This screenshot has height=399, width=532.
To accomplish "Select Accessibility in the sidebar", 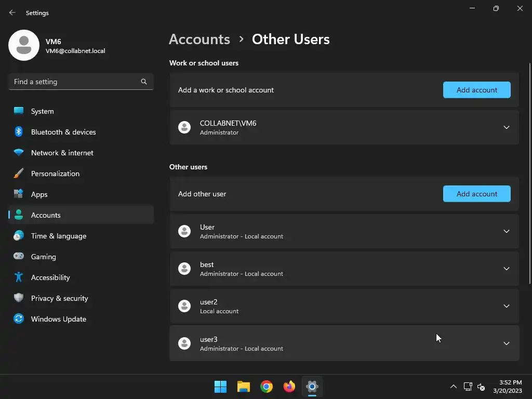I will [50, 277].
